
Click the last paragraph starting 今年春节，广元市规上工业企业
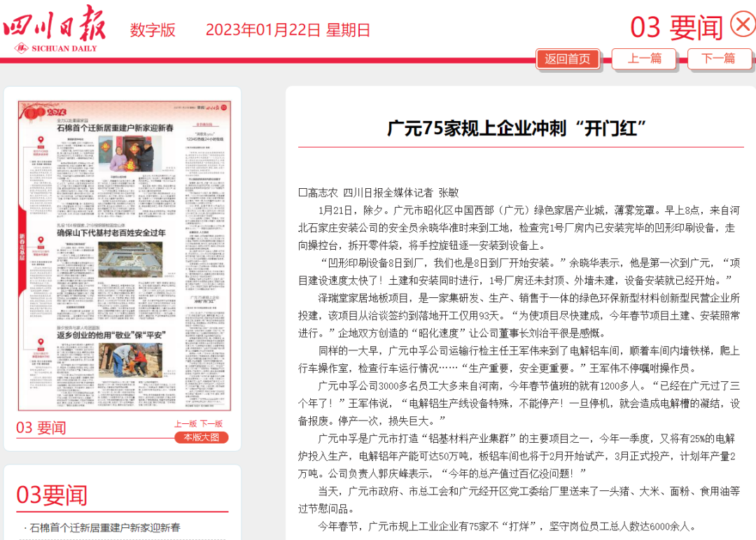(507, 527)
